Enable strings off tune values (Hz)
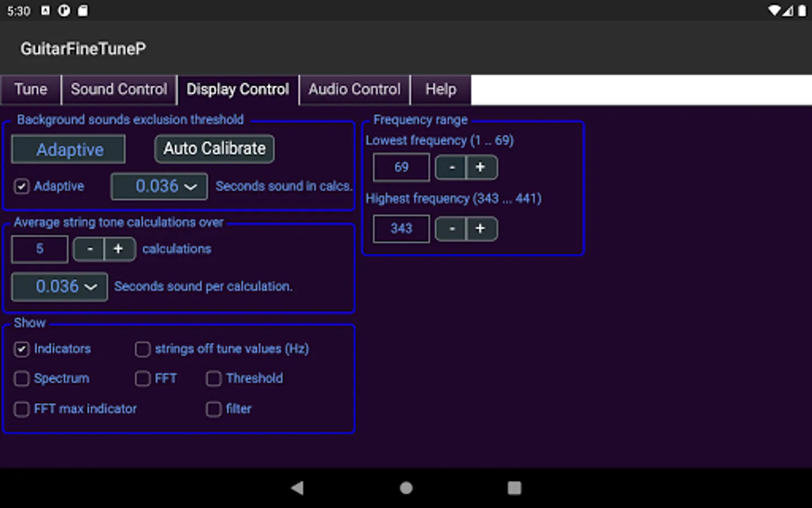This screenshot has height=508, width=812. (x=143, y=349)
